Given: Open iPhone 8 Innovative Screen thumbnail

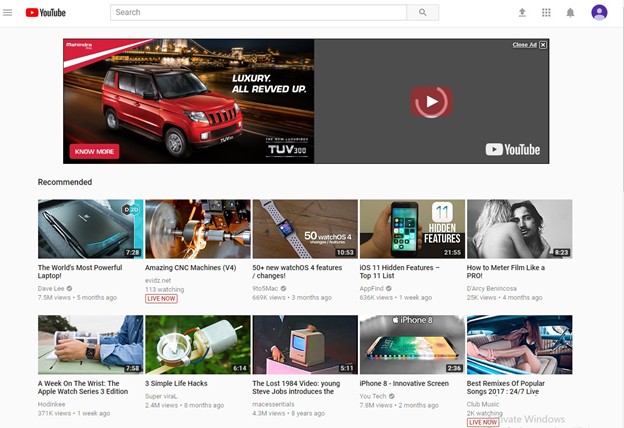Looking at the screenshot, I should [x=412, y=345].
